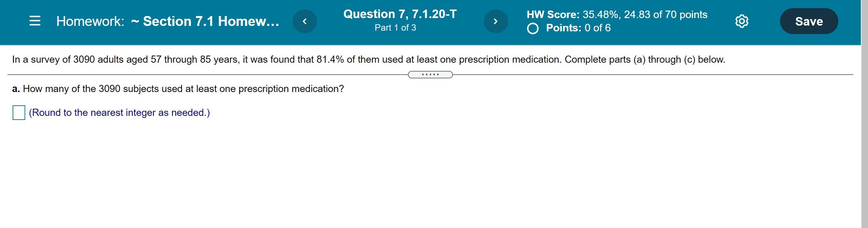Check the empty answer checkbox-style box
Image resolution: width=868 pixels, height=228 pixels.
19,112
